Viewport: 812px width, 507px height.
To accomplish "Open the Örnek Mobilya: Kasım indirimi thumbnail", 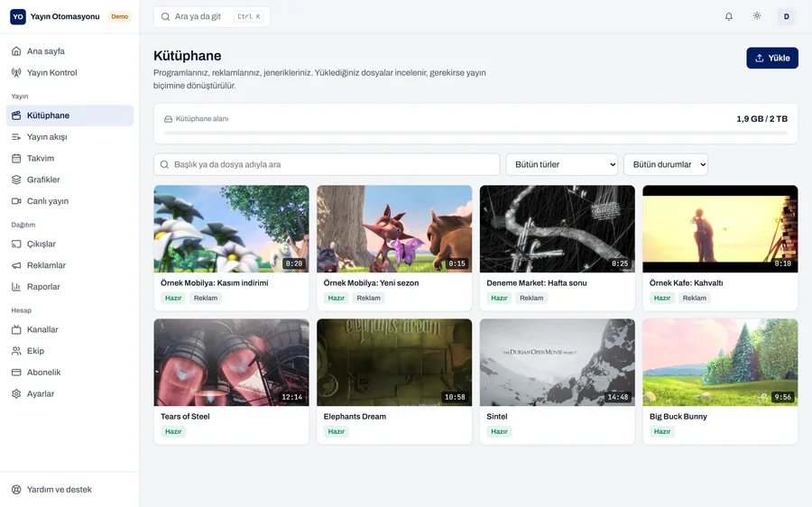I will pyautogui.click(x=232, y=229).
